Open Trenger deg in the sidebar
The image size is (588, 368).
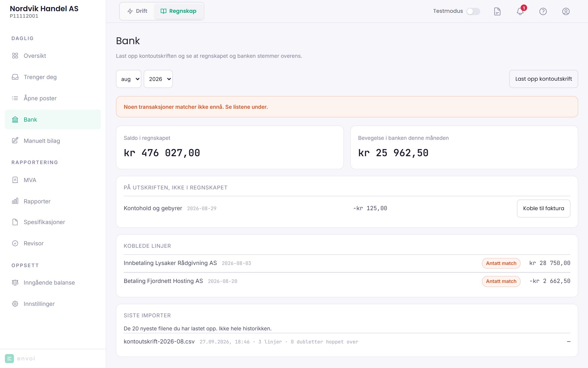(x=53, y=77)
